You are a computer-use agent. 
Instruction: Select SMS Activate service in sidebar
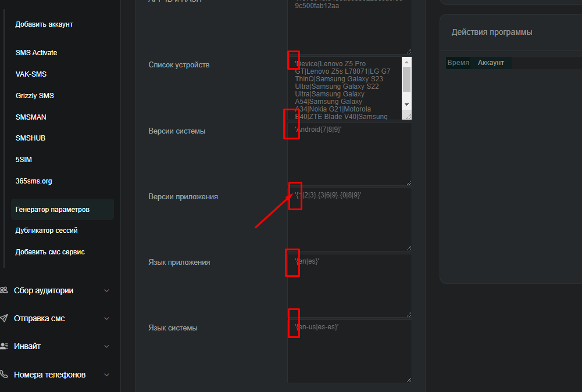(36, 53)
